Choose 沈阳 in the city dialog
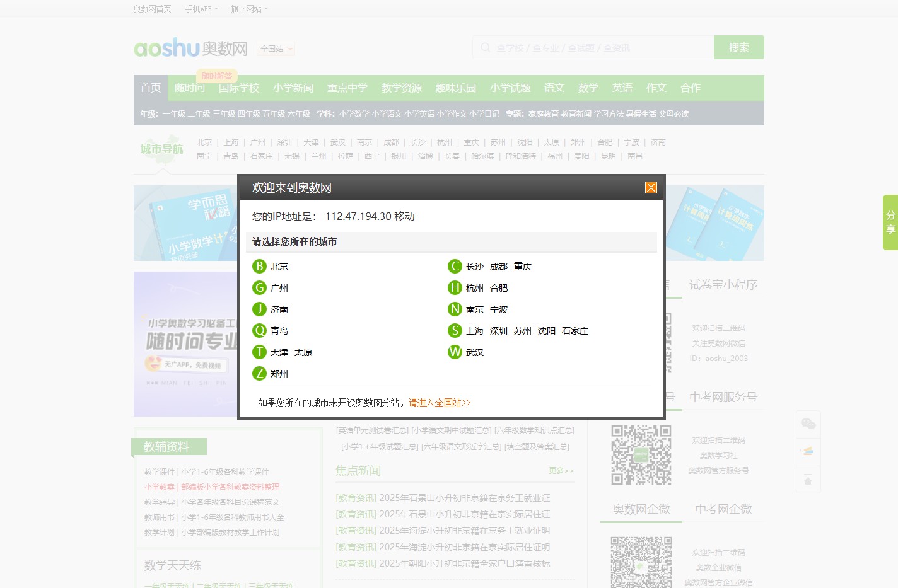The height and width of the screenshot is (588, 898). click(x=547, y=331)
